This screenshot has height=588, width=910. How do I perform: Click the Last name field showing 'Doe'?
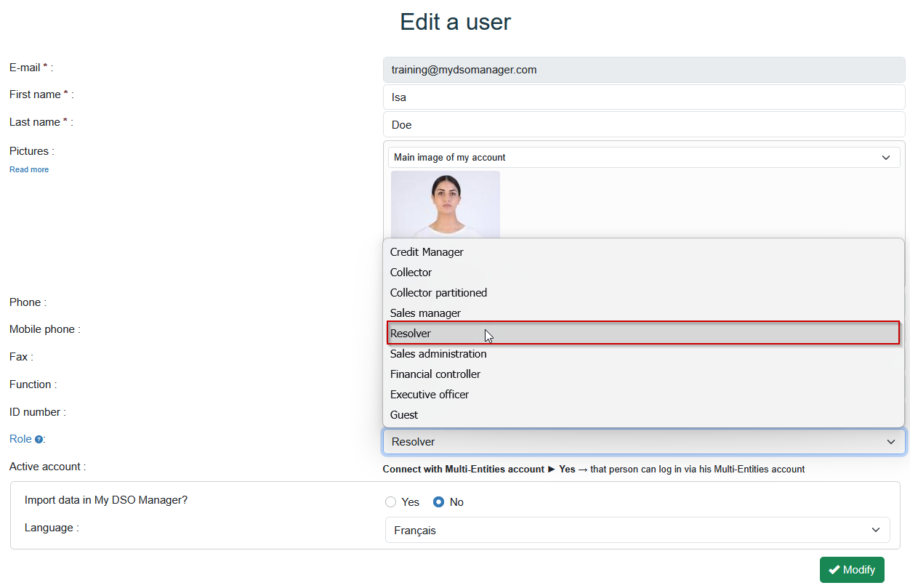pyautogui.click(x=643, y=124)
